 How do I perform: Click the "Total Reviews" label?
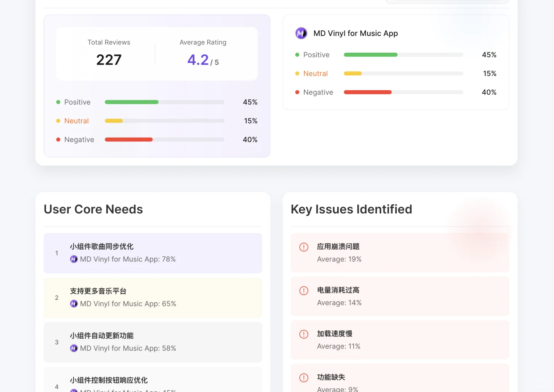coord(109,42)
